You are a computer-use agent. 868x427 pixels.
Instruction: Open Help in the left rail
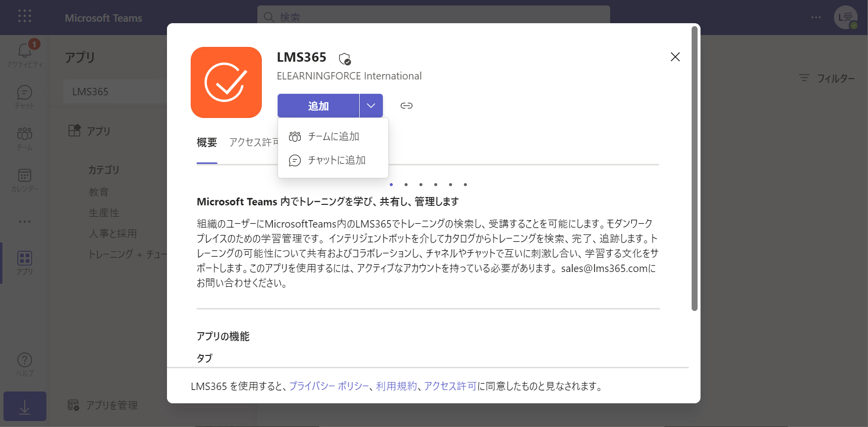coord(24,364)
